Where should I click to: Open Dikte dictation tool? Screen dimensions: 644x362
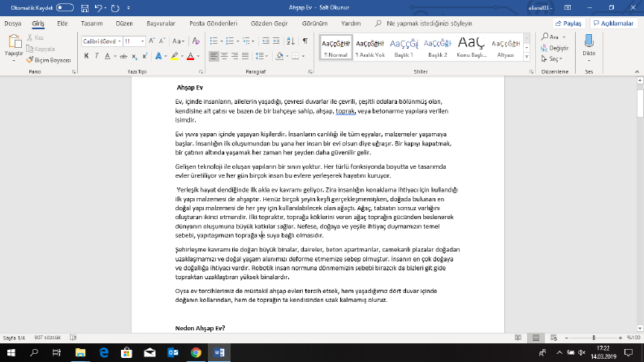point(589,48)
